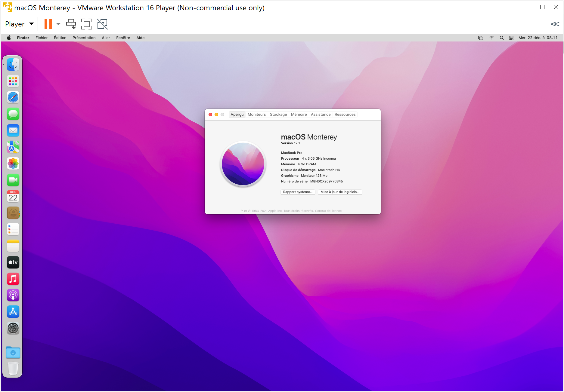
Task: Click the Wi-Fi status icon in menu bar
Action: tap(491, 38)
